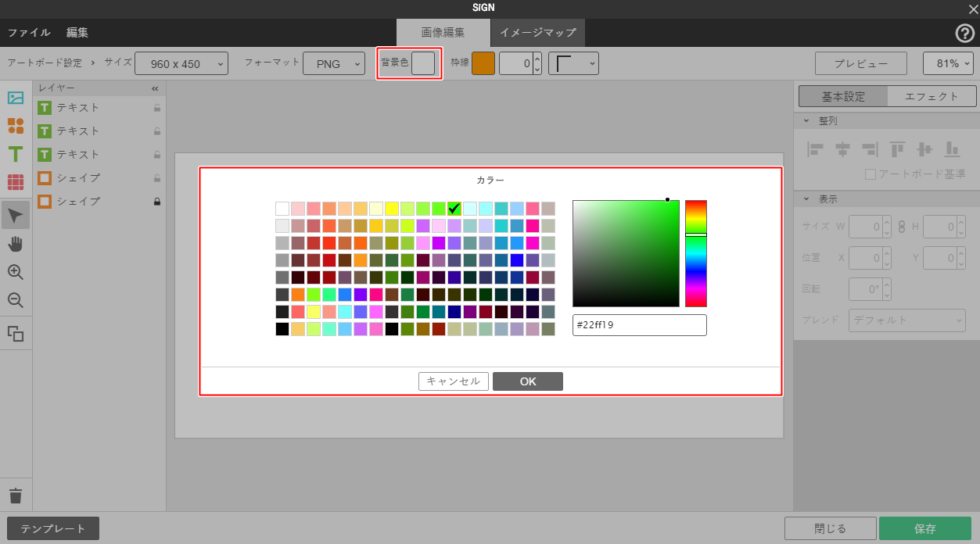This screenshot has height=544, width=980.
Task: Toggle lock on the first テキスト layer
Action: coord(157,108)
